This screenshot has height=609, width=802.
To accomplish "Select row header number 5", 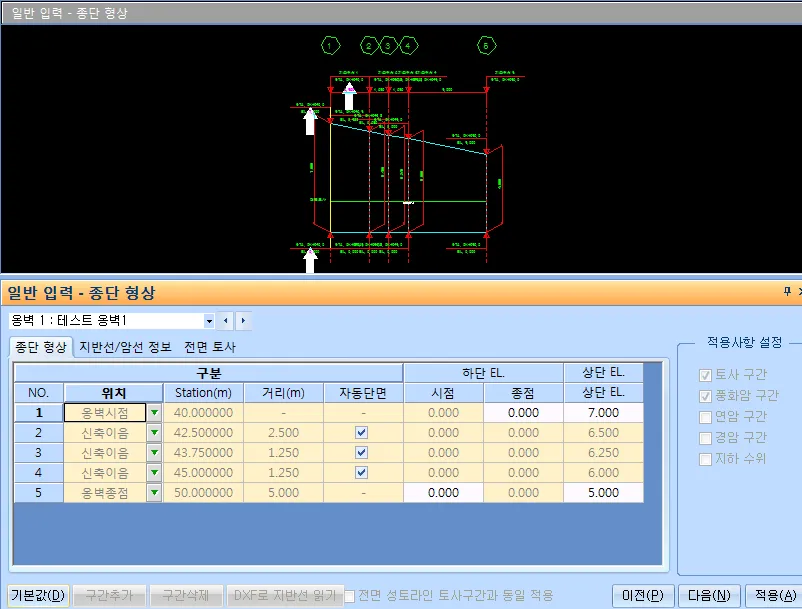I will [39, 492].
